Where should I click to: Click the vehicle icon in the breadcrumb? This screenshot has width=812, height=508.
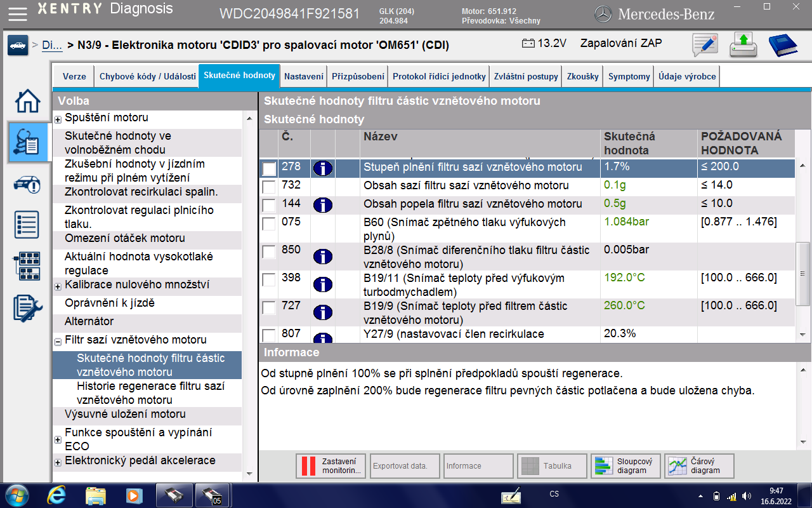click(x=18, y=46)
